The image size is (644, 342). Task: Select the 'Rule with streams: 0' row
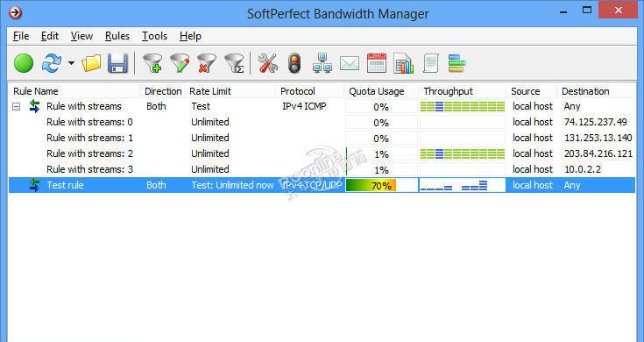click(x=322, y=122)
